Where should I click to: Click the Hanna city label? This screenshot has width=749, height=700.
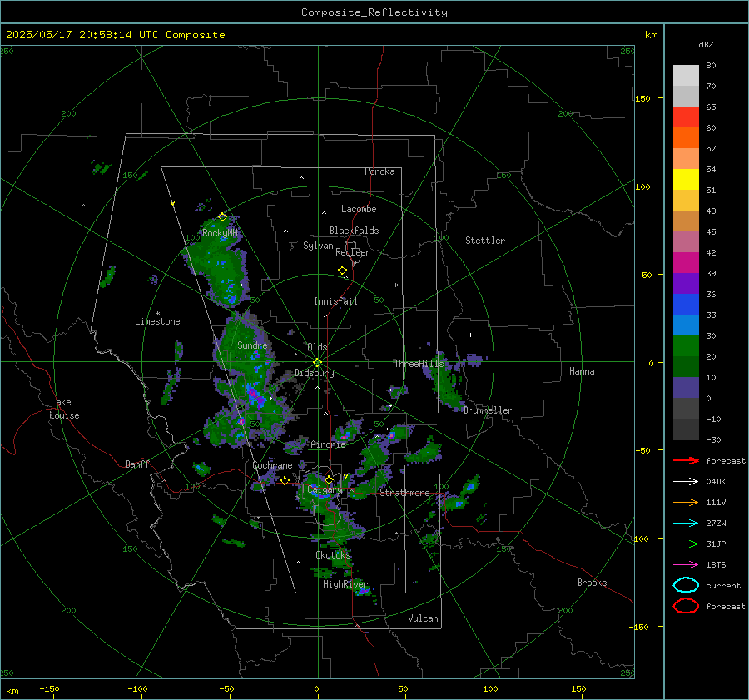(582, 371)
